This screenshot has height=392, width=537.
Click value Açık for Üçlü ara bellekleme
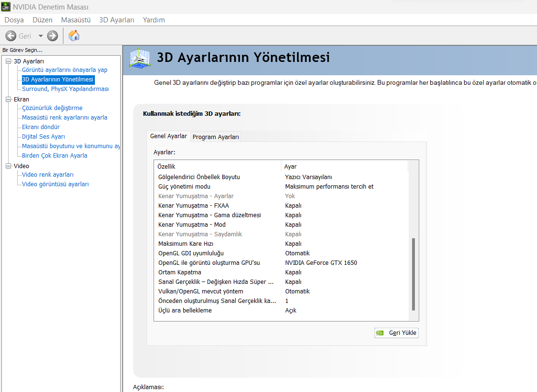coord(290,311)
